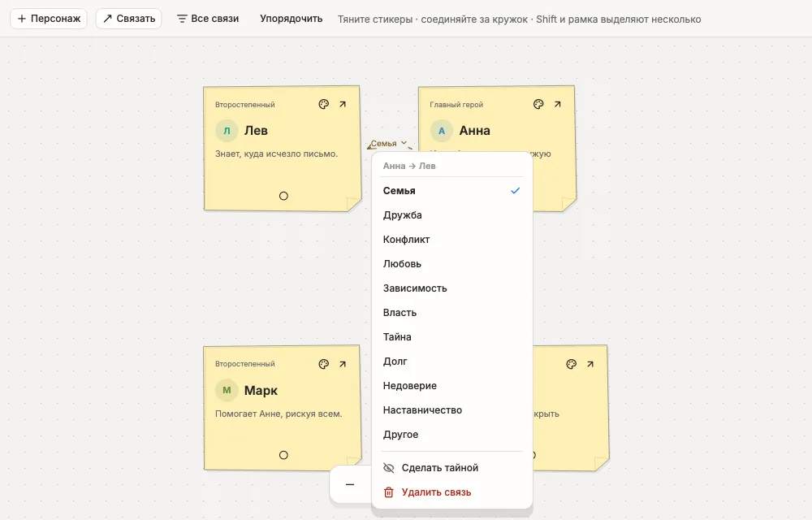Choose Конфликт as the relationship type
Viewport: 812px width, 520px height.
click(x=452, y=240)
